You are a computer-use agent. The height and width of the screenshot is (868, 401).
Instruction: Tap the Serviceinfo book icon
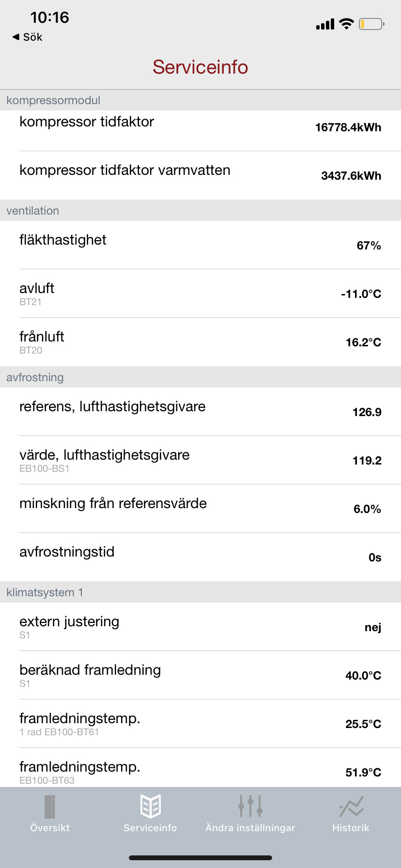150,806
